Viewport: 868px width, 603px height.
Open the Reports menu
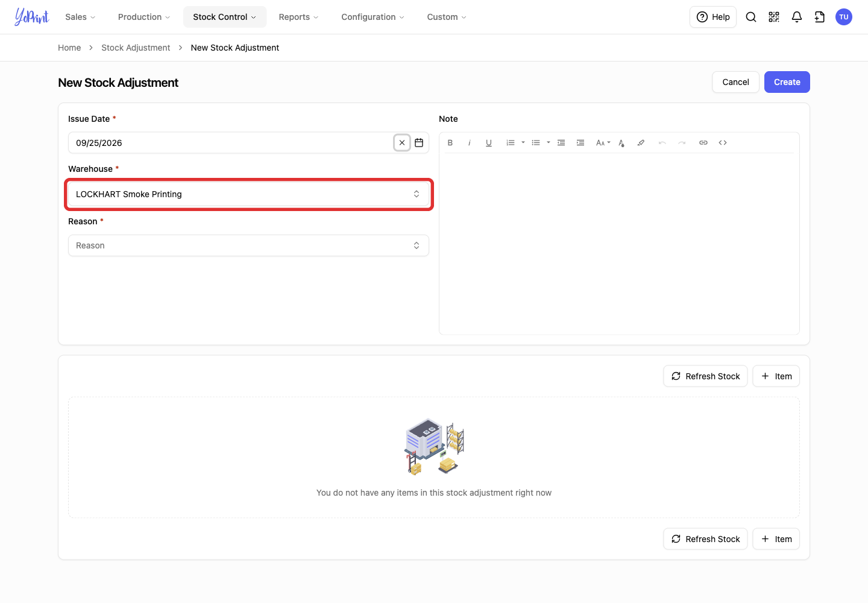(298, 17)
